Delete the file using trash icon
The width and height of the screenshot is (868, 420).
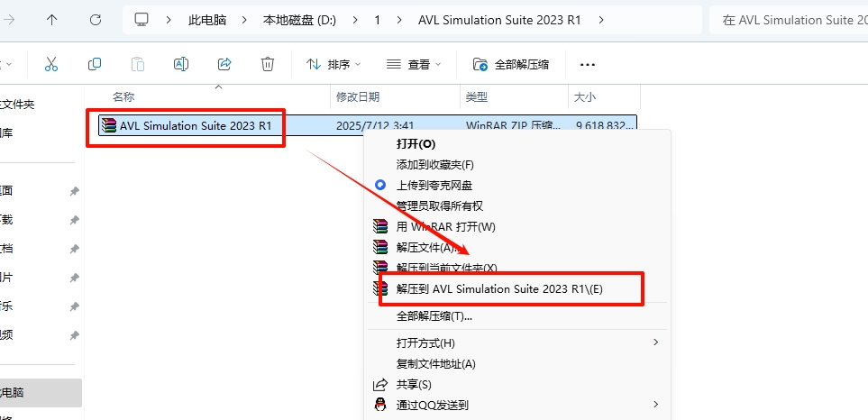268,64
